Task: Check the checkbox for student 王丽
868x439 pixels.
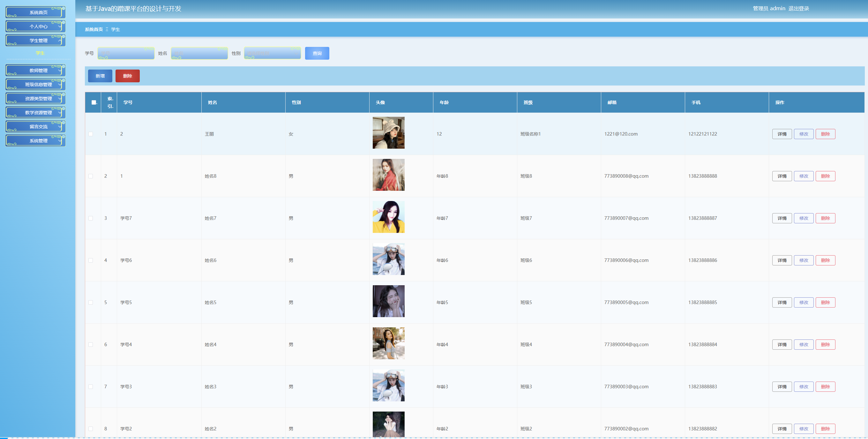Action: point(91,134)
